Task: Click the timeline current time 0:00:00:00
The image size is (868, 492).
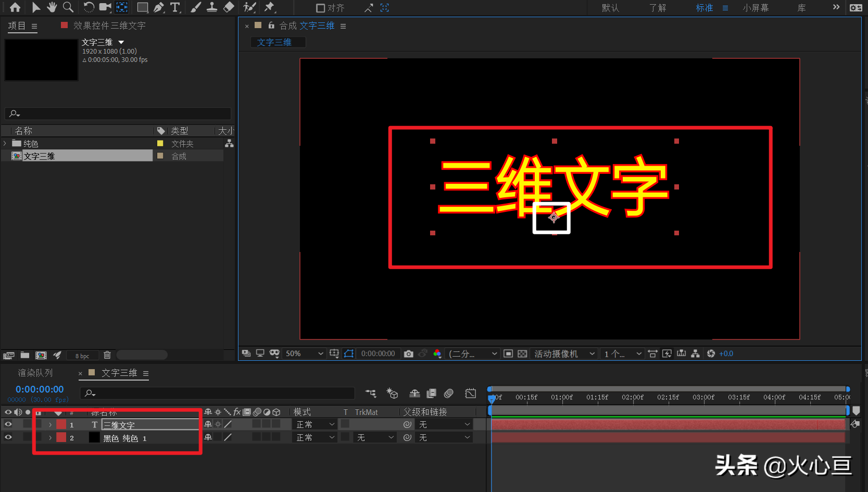Action: (40, 389)
